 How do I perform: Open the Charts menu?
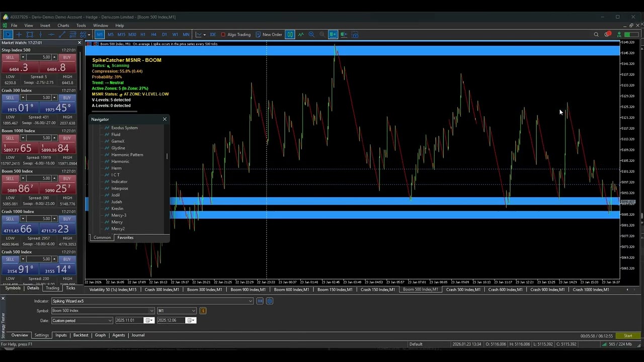point(63,26)
